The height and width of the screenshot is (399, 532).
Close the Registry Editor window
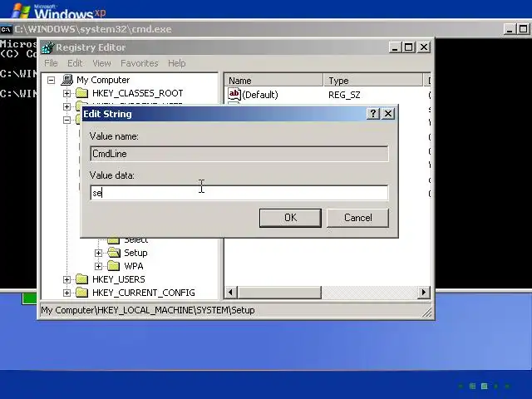pyautogui.click(x=424, y=47)
